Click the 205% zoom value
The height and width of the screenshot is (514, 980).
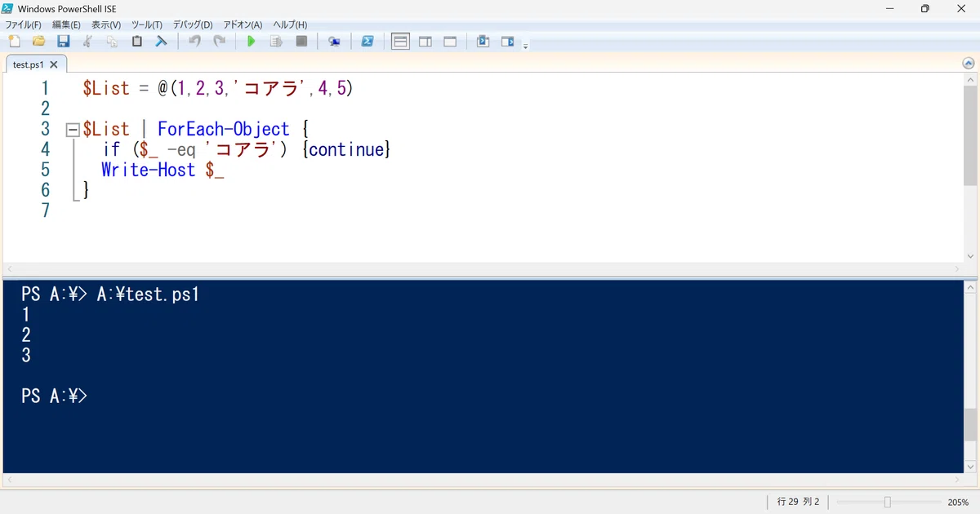[958, 502]
